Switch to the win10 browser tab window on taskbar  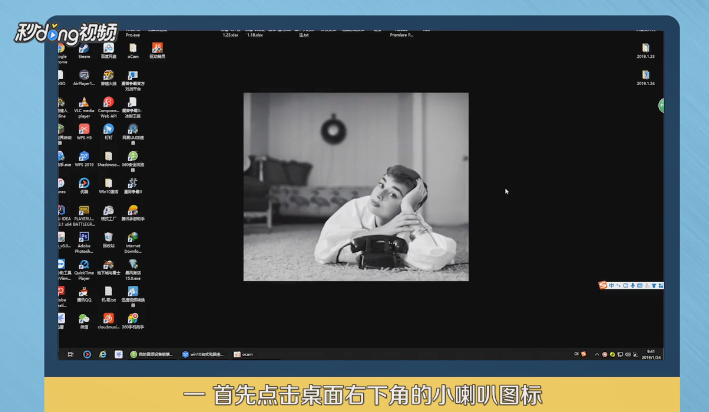[203, 354]
